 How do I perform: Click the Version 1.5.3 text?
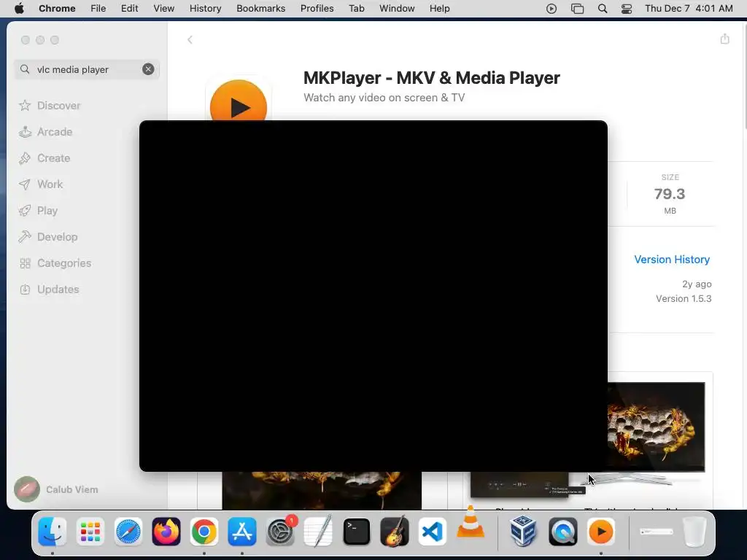click(x=683, y=298)
